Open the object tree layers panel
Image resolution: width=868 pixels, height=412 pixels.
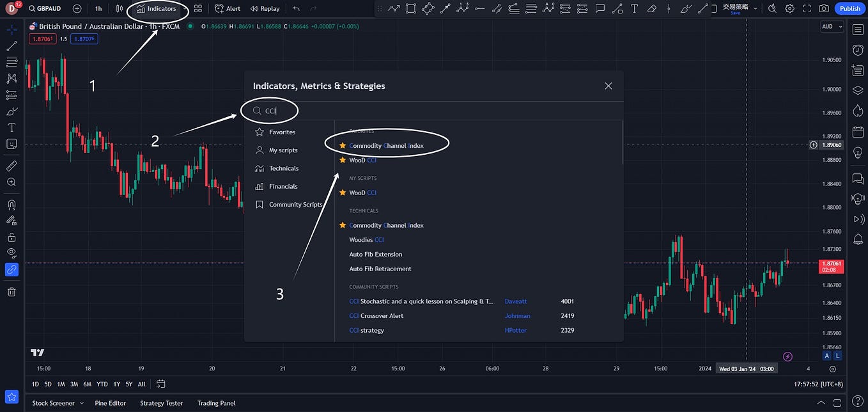(x=858, y=91)
